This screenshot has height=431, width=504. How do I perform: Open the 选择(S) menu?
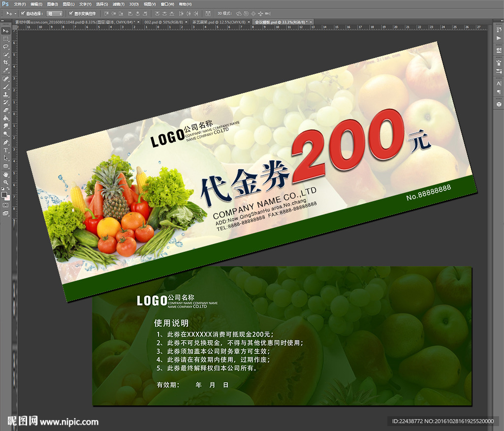102,4
